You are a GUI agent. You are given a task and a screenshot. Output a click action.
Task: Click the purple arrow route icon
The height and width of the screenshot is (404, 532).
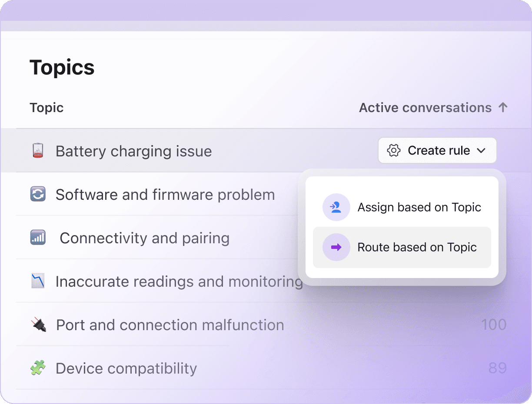point(336,247)
